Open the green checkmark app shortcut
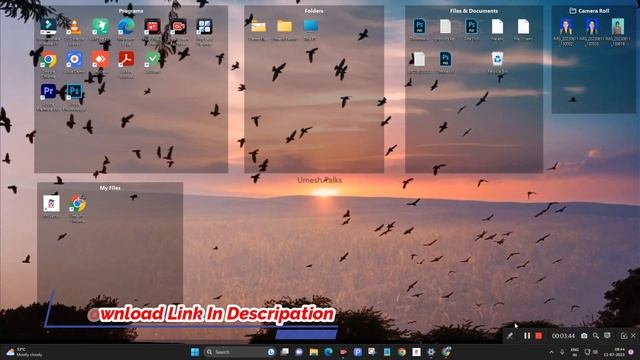 point(152,60)
